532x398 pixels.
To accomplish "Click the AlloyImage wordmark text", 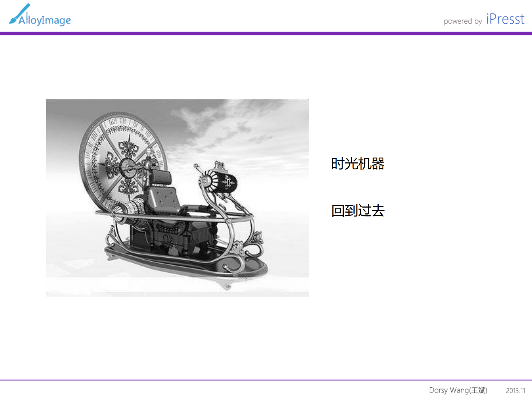I will coord(45,20).
